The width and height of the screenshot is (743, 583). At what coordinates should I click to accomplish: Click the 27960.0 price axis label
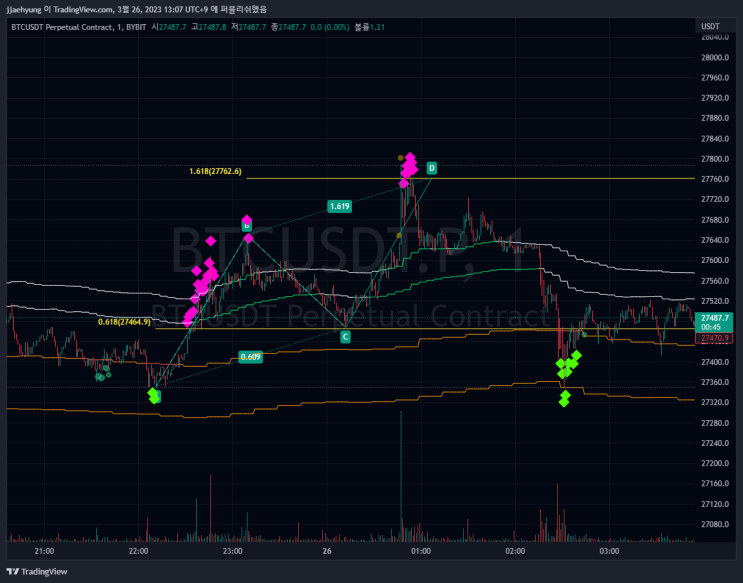[715, 78]
